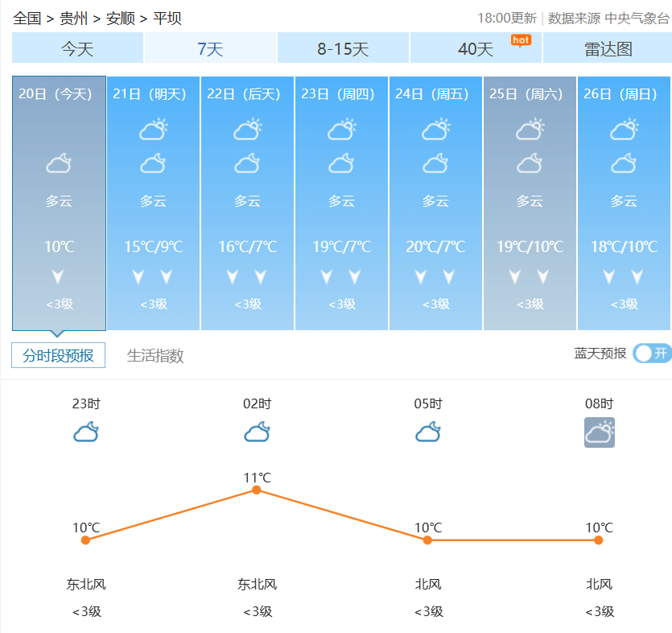Open the 40天 forecast tab

pyautogui.click(x=476, y=49)
